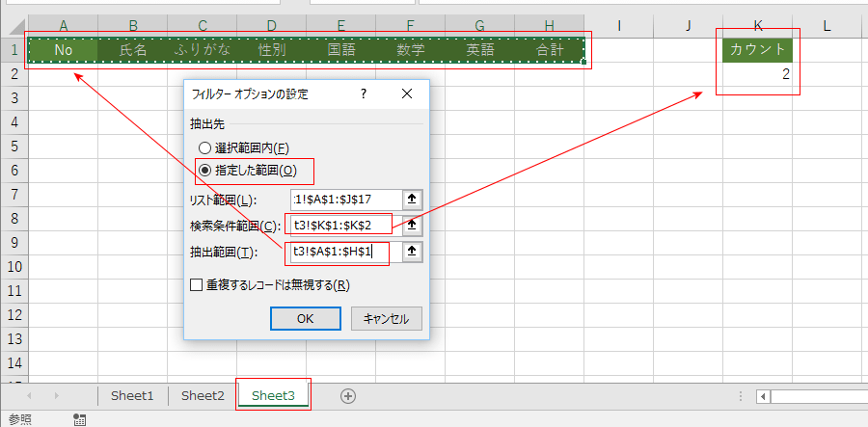
Task: Click the キャンセル button
Action: pos(387,319)
